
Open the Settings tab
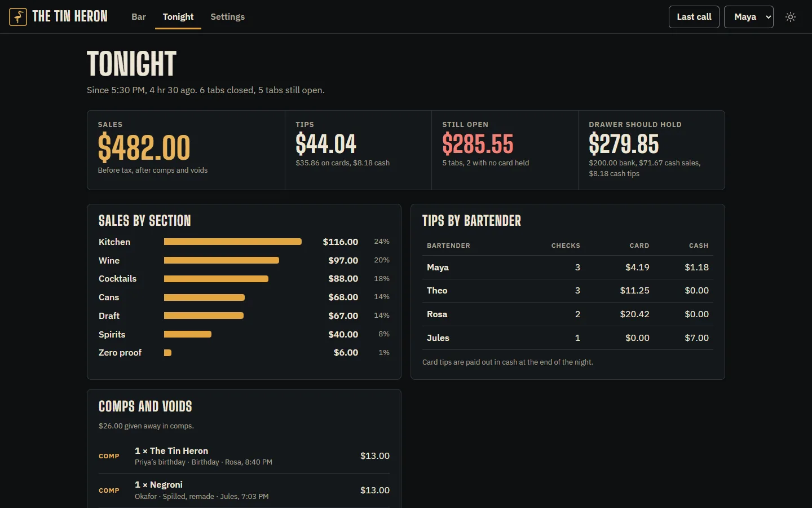[228, 17]
